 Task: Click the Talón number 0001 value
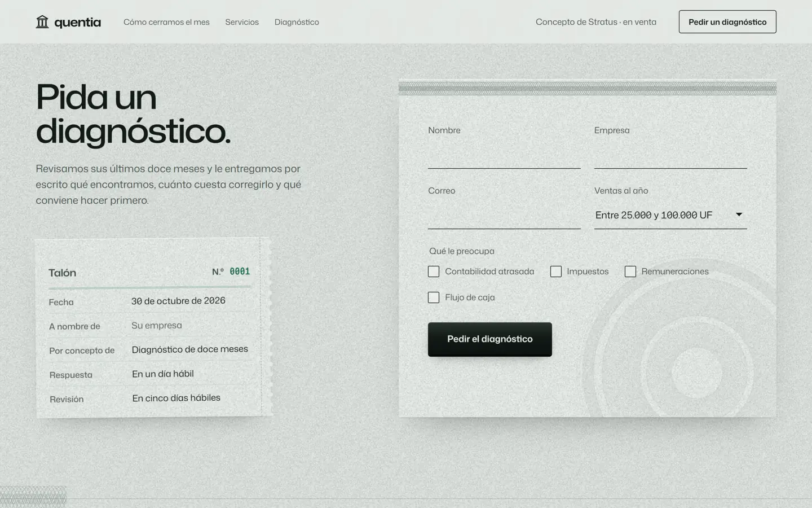(240, 271)
